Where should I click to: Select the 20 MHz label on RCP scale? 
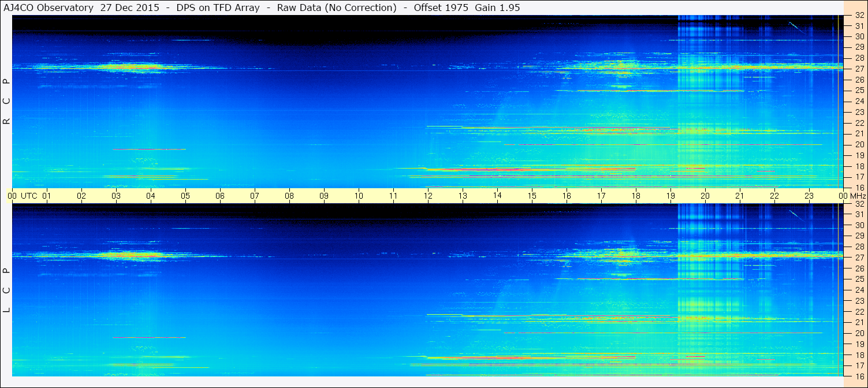tap(859, 144)
